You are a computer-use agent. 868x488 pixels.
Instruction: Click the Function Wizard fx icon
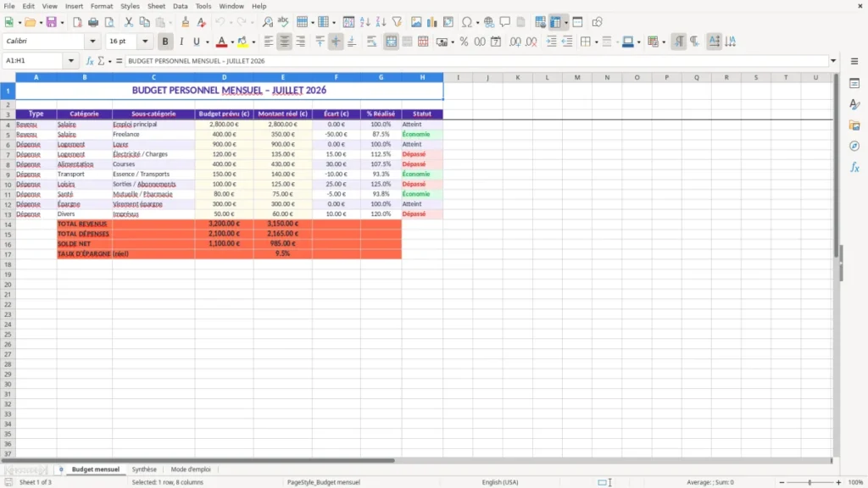click(x=90, y=61)
